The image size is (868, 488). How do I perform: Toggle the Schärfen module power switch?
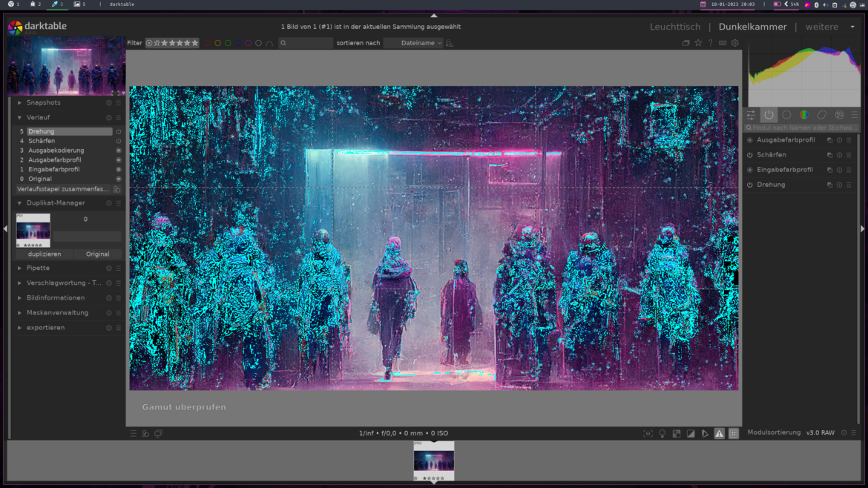tap(749, 155)
